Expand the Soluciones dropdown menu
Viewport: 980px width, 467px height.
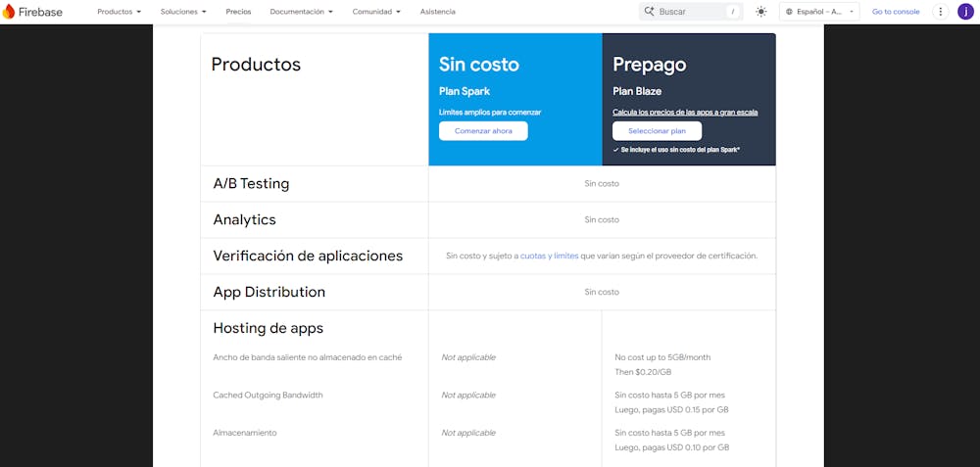click(x=183, y=12)
